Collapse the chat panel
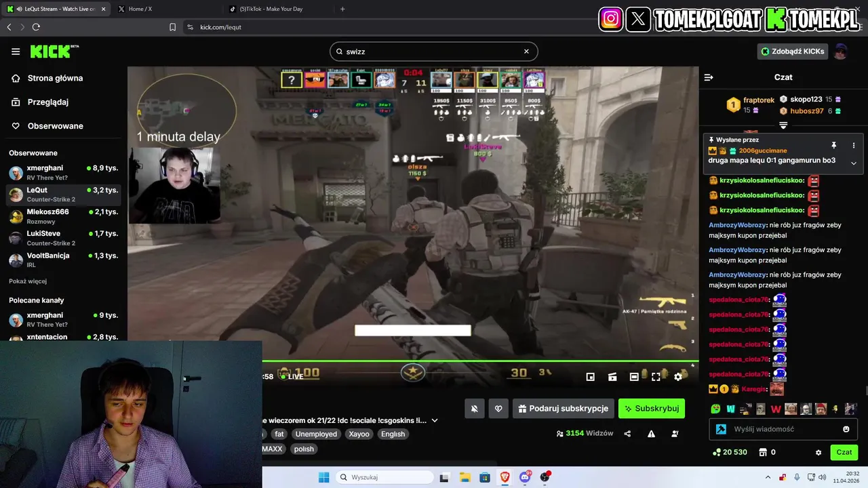 tap(709, 77)
